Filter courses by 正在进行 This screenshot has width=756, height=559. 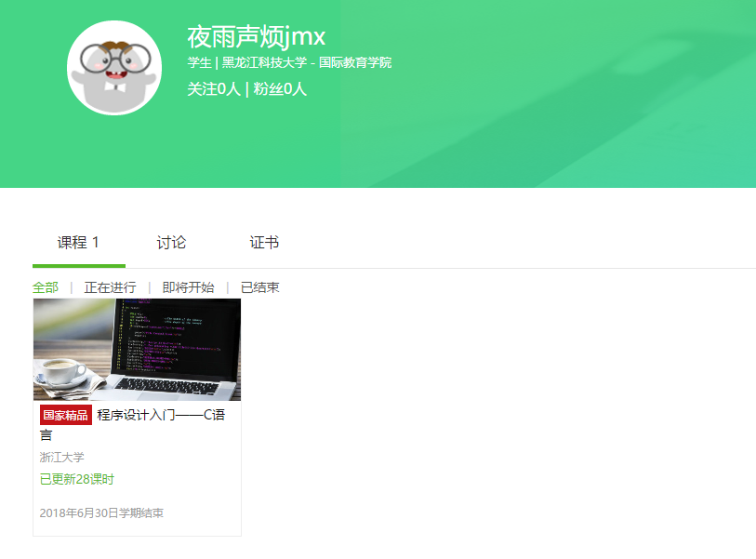tap(110, 287)
